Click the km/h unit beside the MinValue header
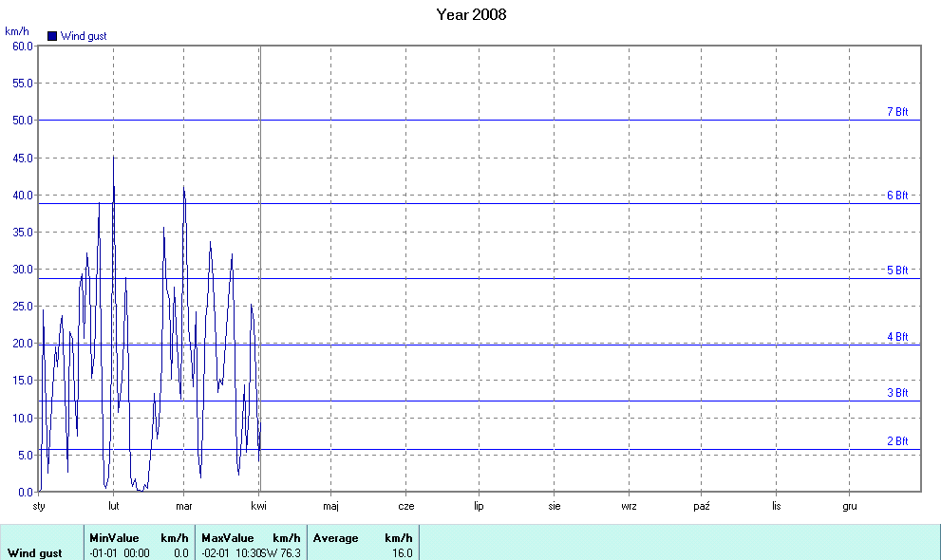Image resolution: width=941 pixels, height=560 pixels. click(x=175, y=538)
